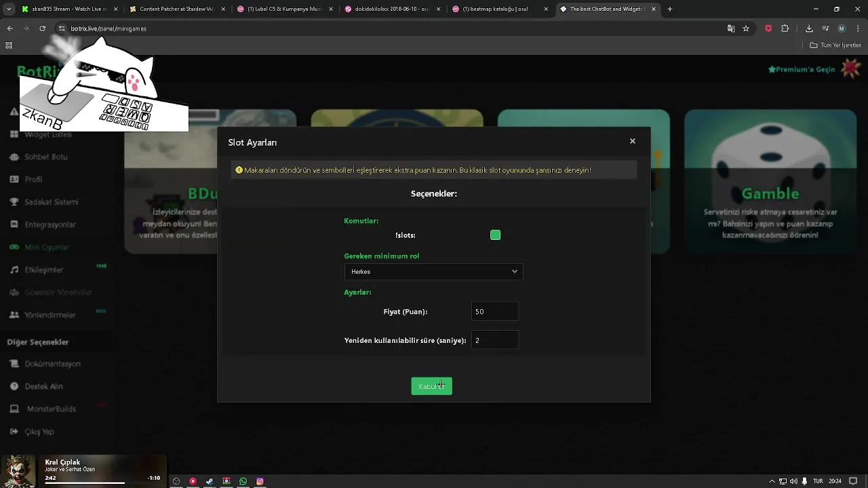Open Sadakat Sistemi section
The image size is (868, 488).
point(52,202)
